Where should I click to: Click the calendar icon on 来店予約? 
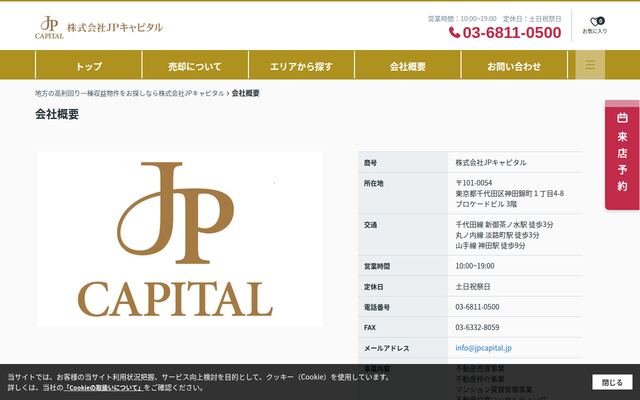(622, 118)
